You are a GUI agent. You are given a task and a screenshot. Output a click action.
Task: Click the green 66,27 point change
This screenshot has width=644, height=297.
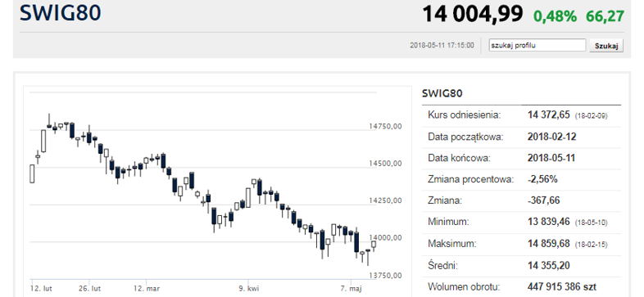(x=605, y=16)
